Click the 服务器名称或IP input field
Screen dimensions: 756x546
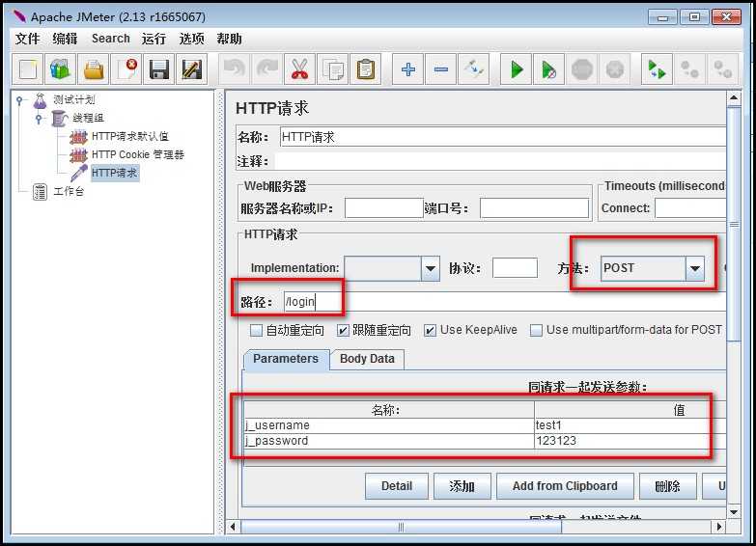tap(384, 208)
